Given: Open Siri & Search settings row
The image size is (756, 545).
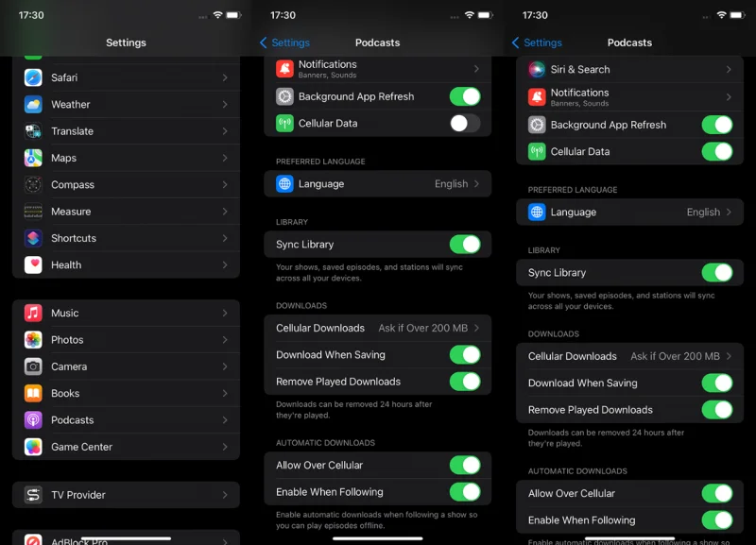Looking at the screenshot, I should click(x=629, y=69).
